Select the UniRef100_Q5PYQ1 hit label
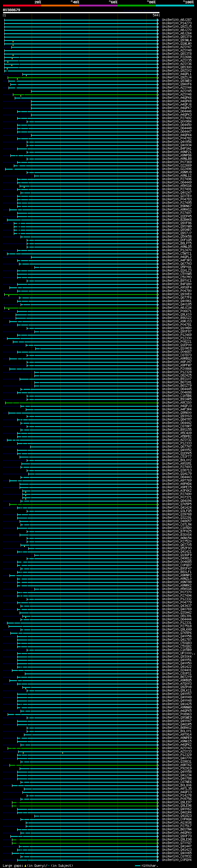Screen dimensions: 197x868 177,267
